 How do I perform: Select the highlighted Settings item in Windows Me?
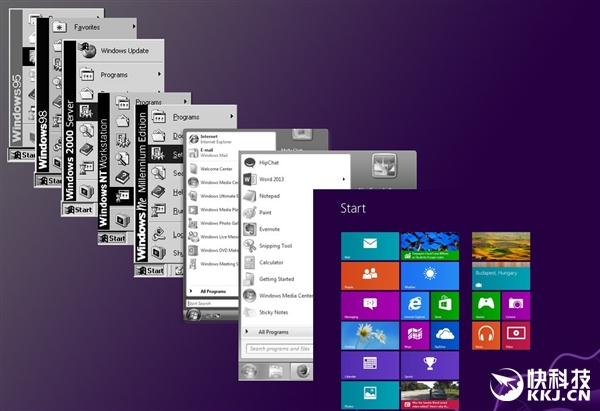[x=166, y=154]
